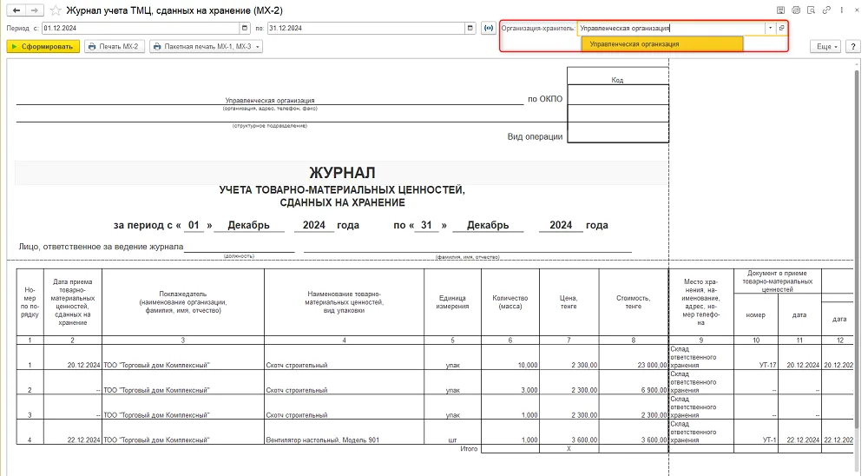Click the start month Декабрь after day 01
Viewport: 868px width, 476px height.
[x=248, y=225]
